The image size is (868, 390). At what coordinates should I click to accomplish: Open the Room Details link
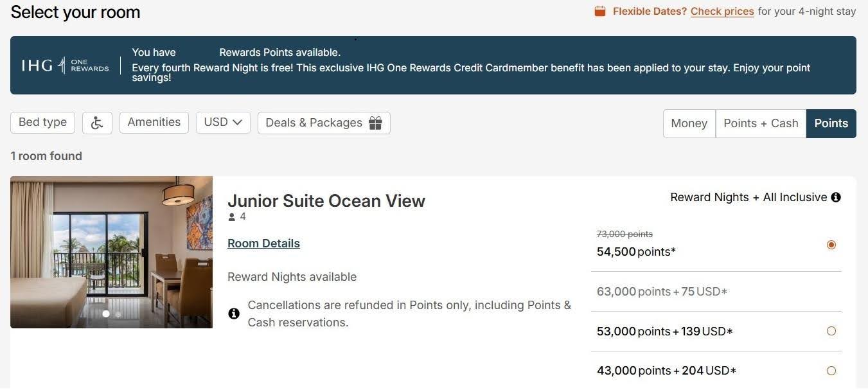263,244
